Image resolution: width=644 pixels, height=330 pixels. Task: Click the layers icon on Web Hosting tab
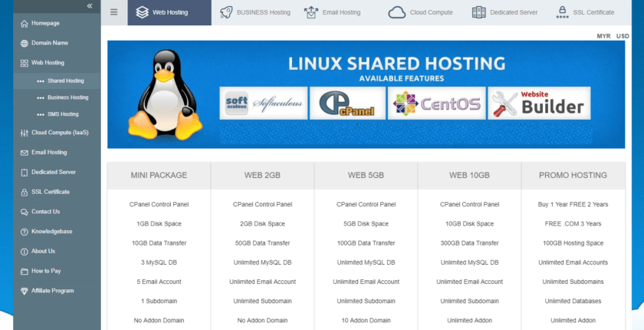[142, 12]
